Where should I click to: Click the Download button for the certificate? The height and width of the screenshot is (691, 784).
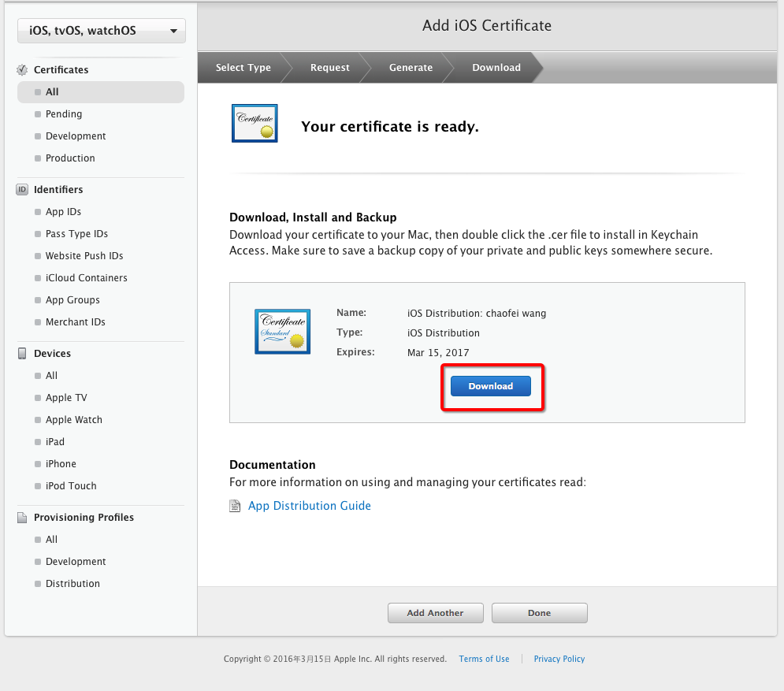[490, 386]
